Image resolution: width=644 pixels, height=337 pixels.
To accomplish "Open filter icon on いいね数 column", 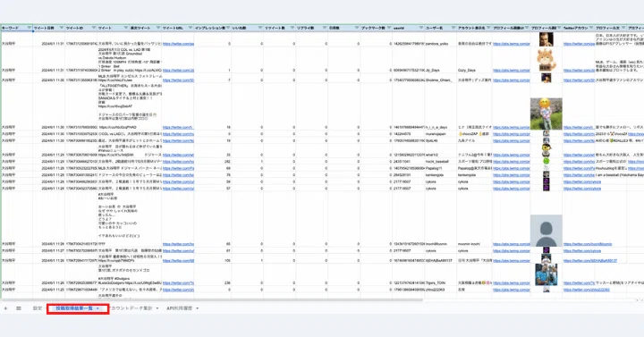I will 260,28.
